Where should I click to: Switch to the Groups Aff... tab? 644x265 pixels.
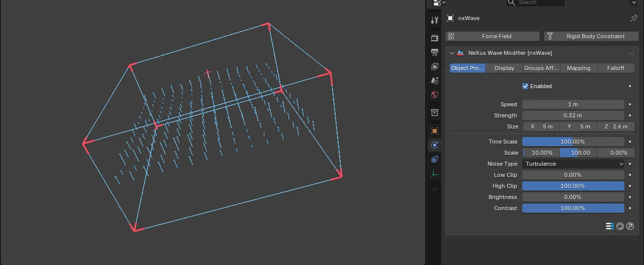click(x=541, y=68)
